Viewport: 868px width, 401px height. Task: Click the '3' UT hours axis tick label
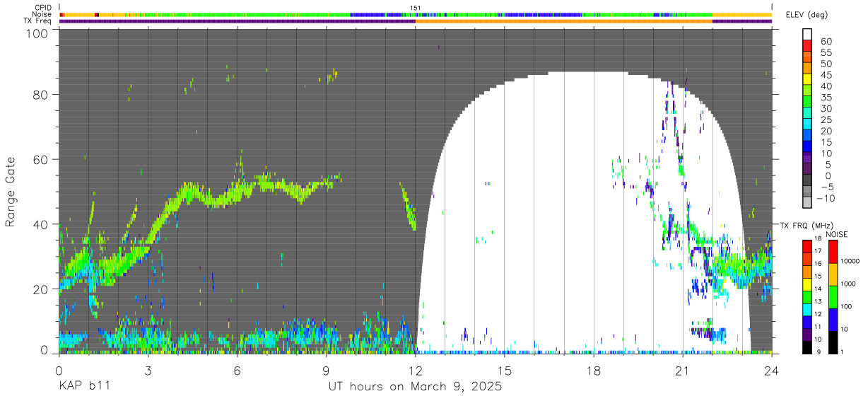pyautogui.click(x=148, y=371)
